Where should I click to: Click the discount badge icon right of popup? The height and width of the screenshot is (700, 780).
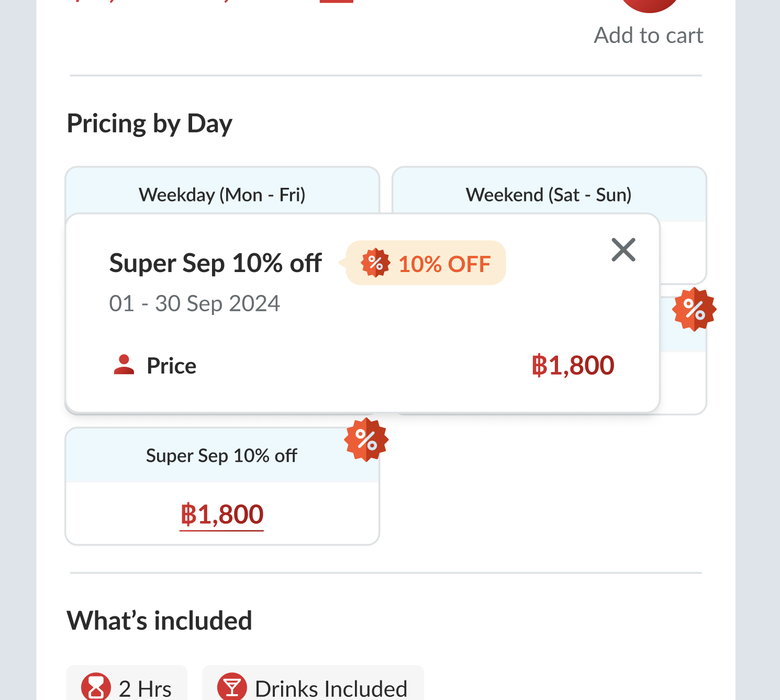[694, 309]
